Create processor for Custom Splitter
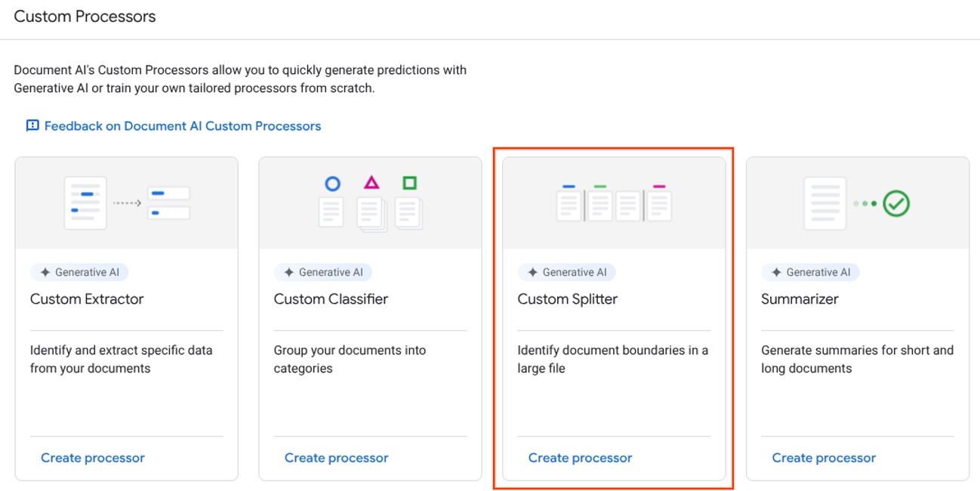980x491 pixels. [x=581, y=458]
